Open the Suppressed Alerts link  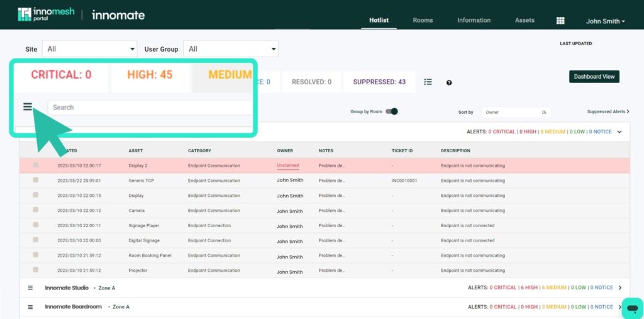pos(608,111)
